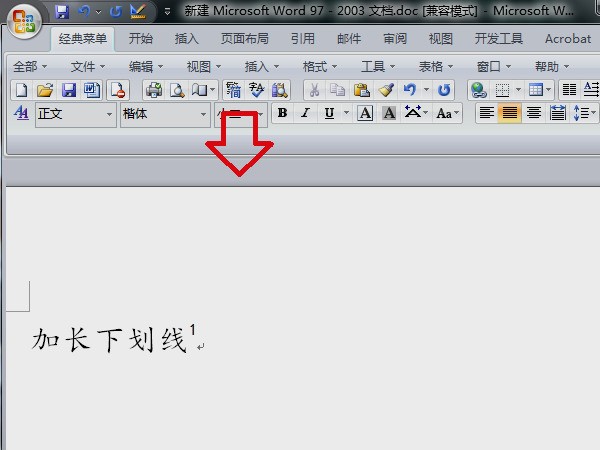
Task: Expand the change case Aa dropdown
Action: [447, 113]
